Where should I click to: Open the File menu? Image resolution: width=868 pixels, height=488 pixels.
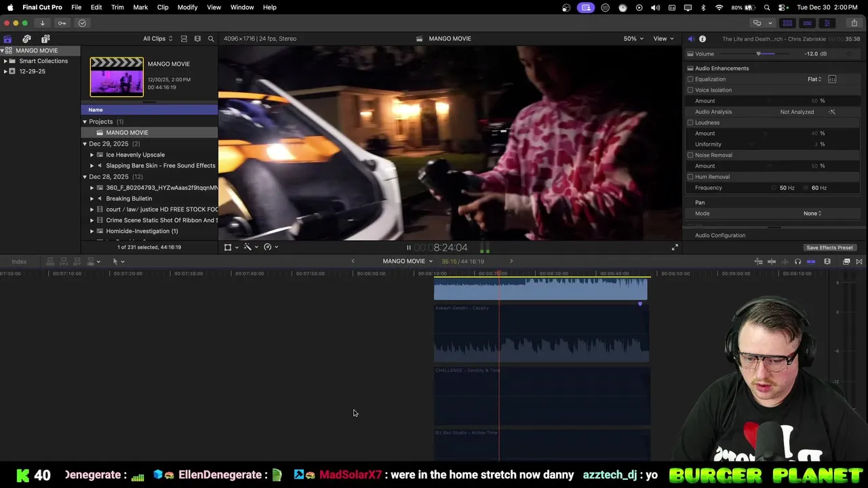click(77, 7)
